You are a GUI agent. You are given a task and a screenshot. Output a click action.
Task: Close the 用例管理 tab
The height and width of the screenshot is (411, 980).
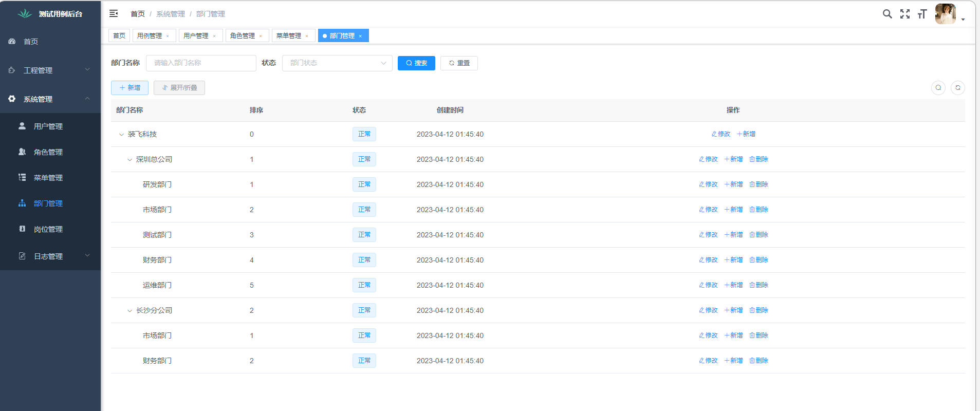tap(168, 36)
